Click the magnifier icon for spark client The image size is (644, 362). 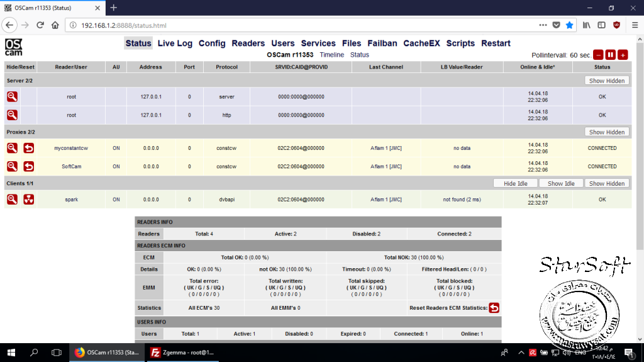pyautogui.click(x=12, y=199)
